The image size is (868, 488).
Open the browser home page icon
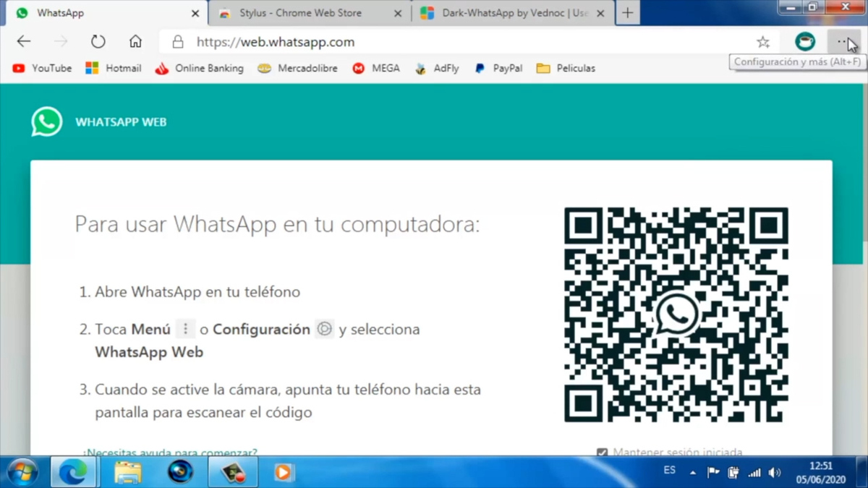135,42
